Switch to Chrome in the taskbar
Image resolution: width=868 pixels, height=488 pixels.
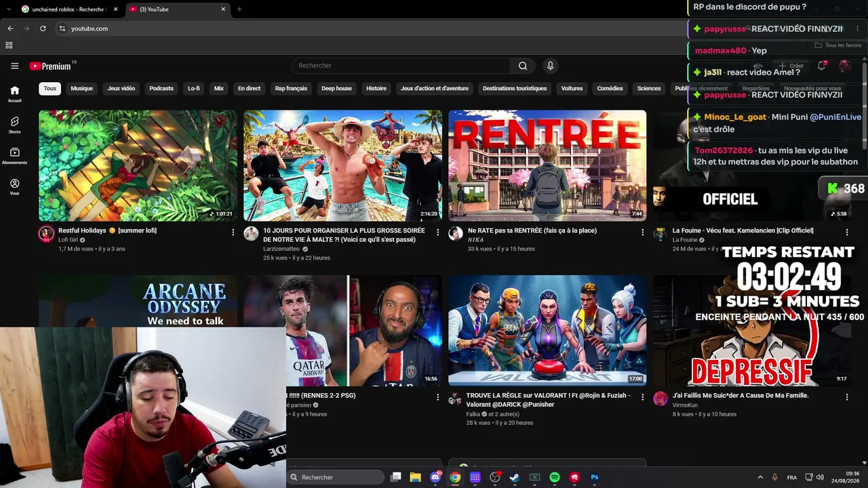[455, 477]
